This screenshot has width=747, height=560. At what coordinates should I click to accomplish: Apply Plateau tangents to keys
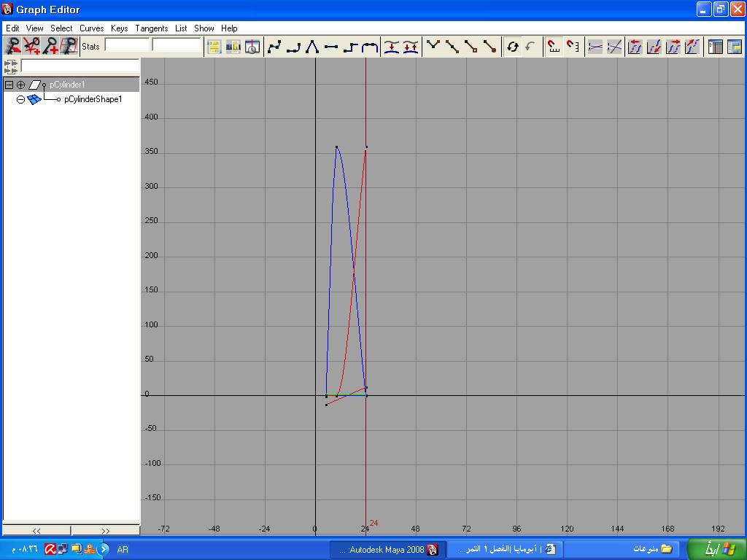pyautogui.click(x=369, y=47)
